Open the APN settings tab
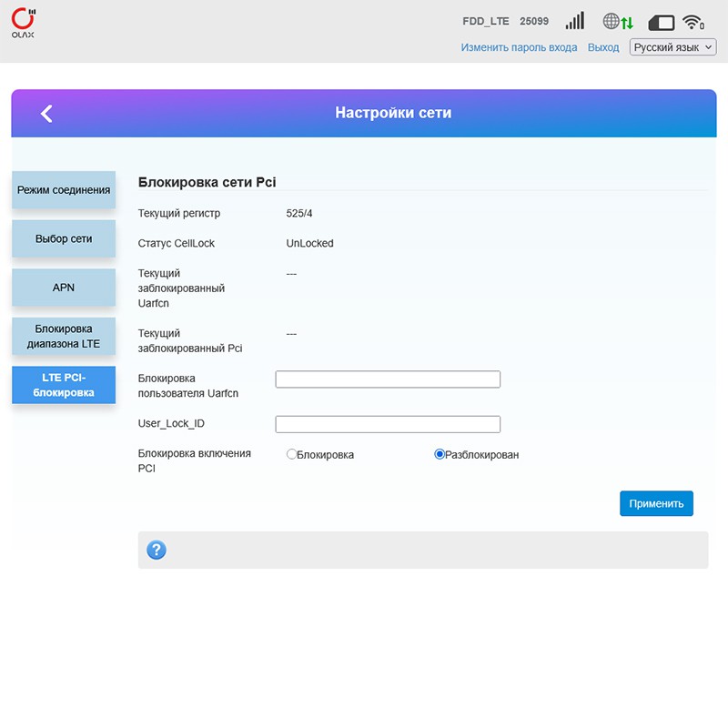 64,287
